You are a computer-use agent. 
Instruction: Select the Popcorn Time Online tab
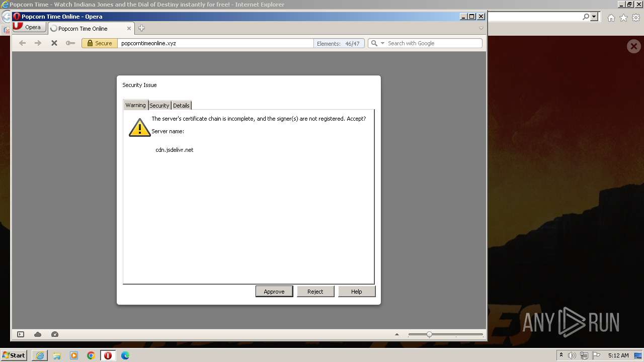point(91,29)
